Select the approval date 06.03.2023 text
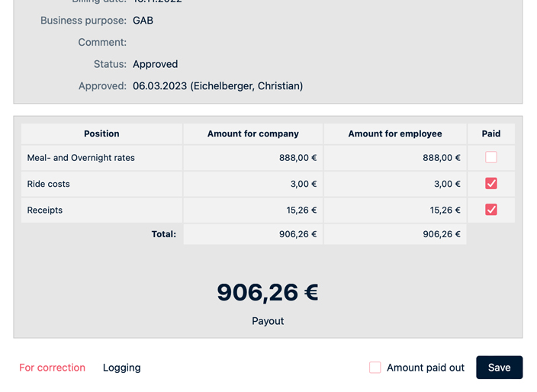Viewport: 537px width, 392px height. 159,86
